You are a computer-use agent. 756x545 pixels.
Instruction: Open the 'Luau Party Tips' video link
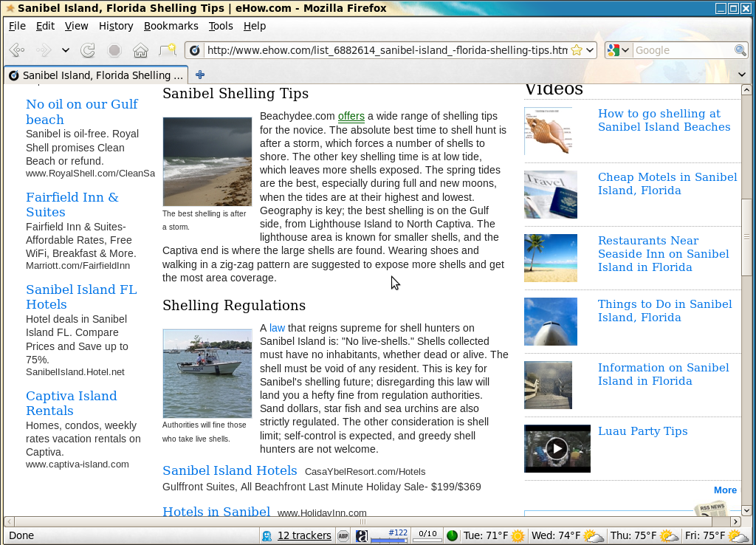(x=643, y=431)
